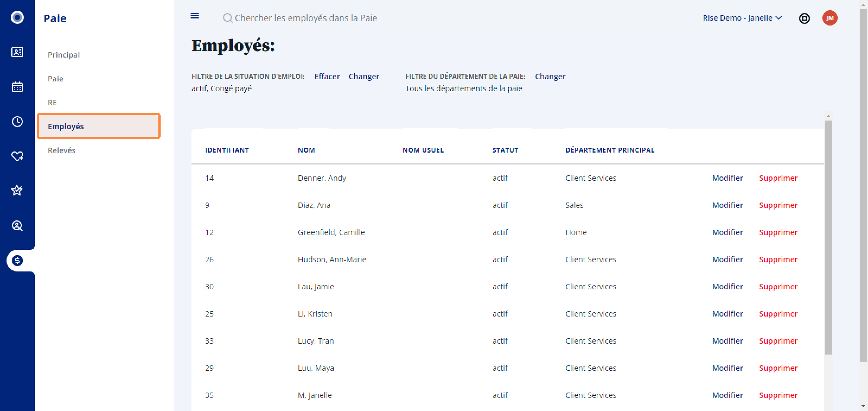The width and height of the screenshot is (868, 411).
Task: Click the name Luu, Maya
Action: pos(316,368)
